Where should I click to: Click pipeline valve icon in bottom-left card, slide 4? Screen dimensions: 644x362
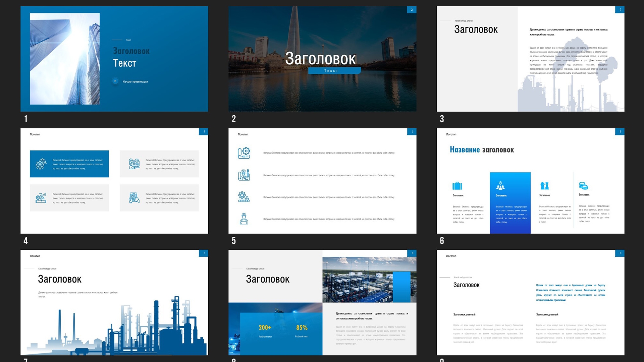[41, 198]
